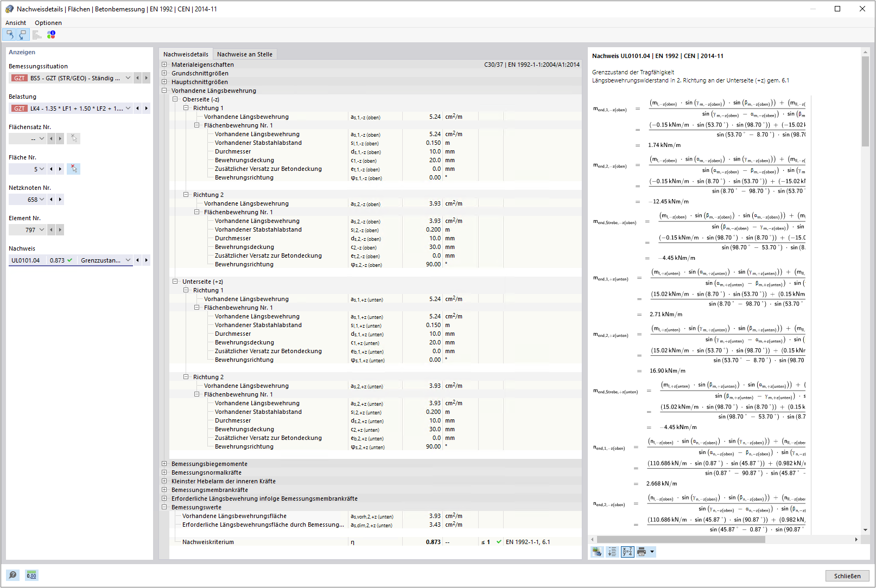Go to previous Belastung entry
Screen dimensions: 876x588
(x=138, y=108)
